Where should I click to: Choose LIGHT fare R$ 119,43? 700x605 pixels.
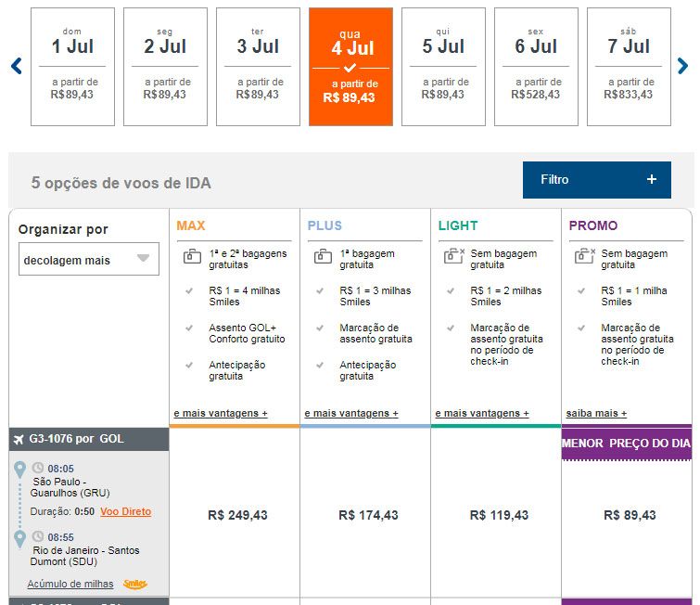499,515
